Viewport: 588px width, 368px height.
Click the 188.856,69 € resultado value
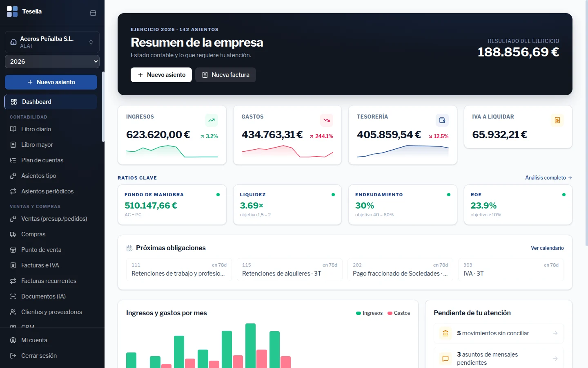click(x=519, y=52)
